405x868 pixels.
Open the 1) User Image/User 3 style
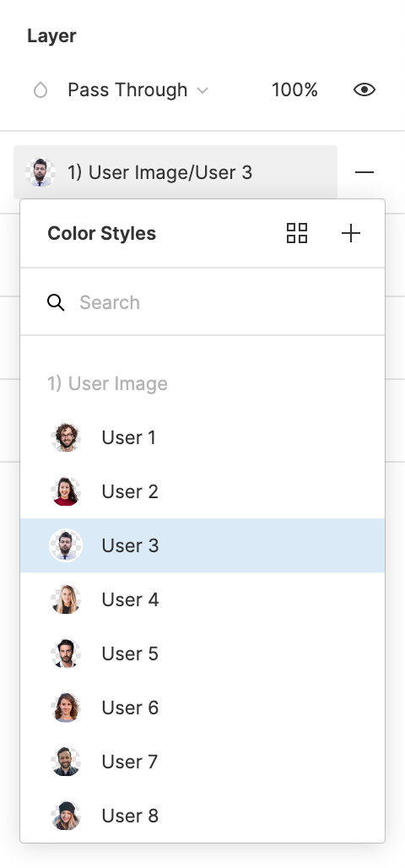pyautogui.click(x=175, y=172)
